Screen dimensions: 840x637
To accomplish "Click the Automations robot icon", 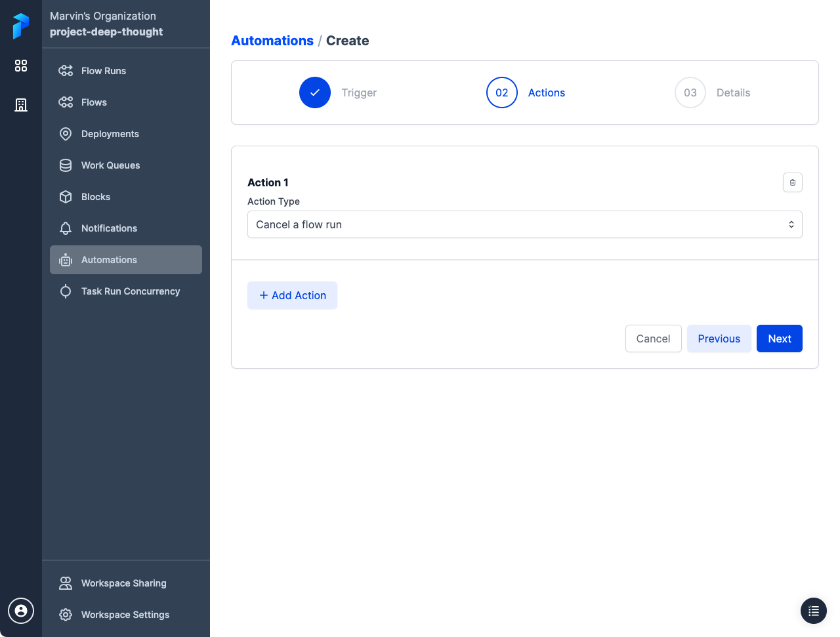I will tap(66, 260).
